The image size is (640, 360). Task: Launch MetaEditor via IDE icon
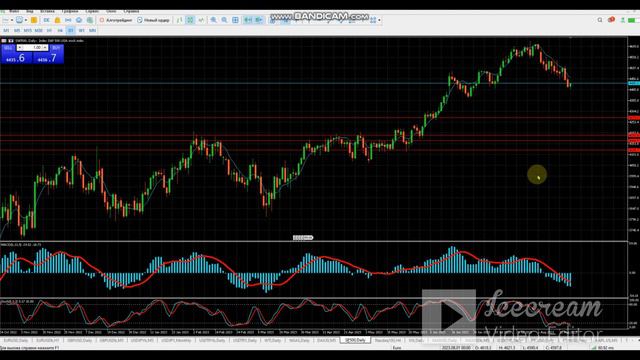click(x=47, y=20)
